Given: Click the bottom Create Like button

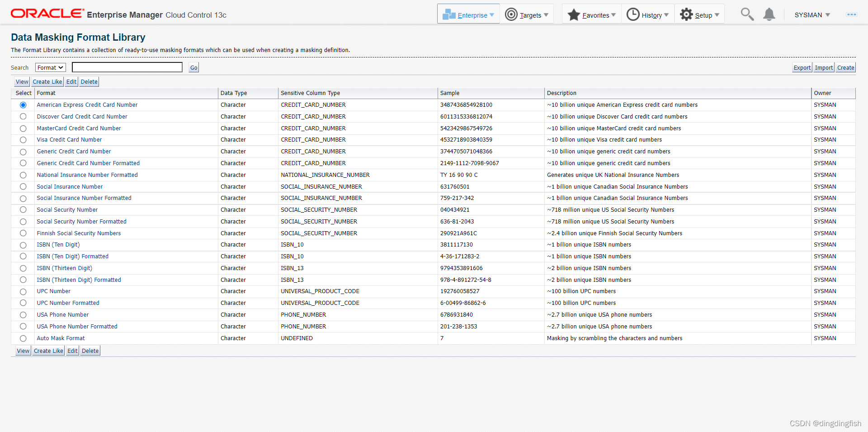Looking at the screenshot, I should point(48,351).
